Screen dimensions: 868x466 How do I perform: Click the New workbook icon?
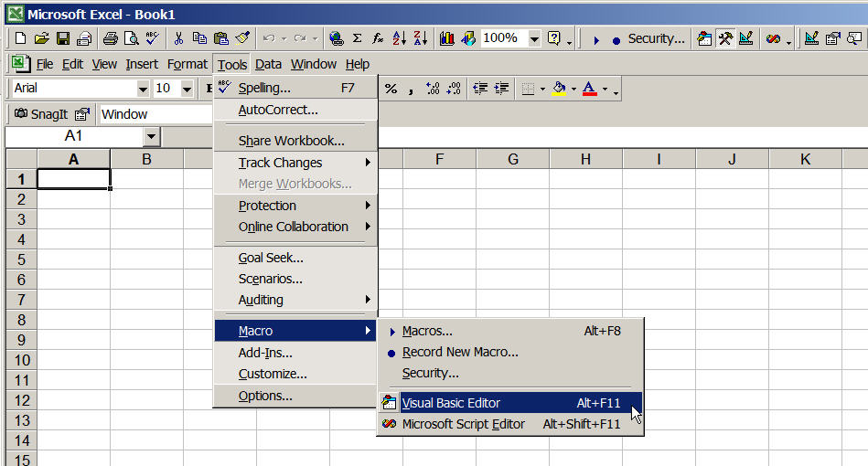(x=20, y=38)
